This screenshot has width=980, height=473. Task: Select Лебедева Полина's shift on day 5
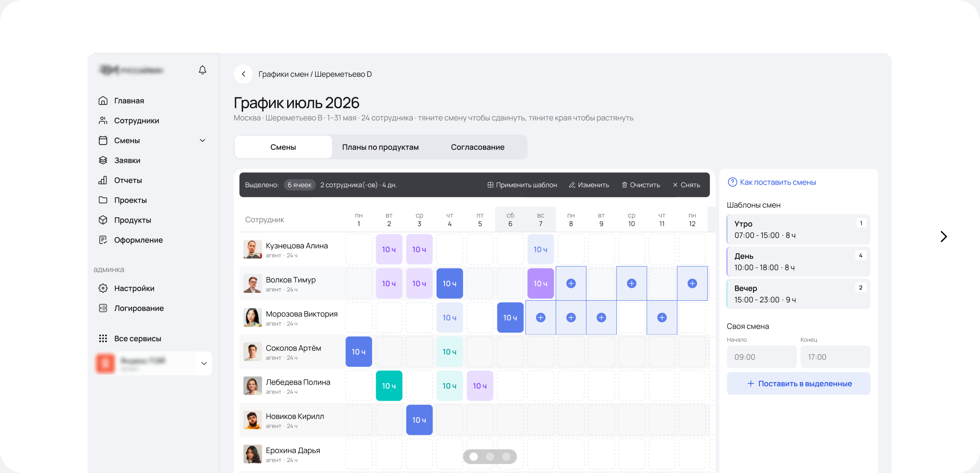(x=480, y=386)
